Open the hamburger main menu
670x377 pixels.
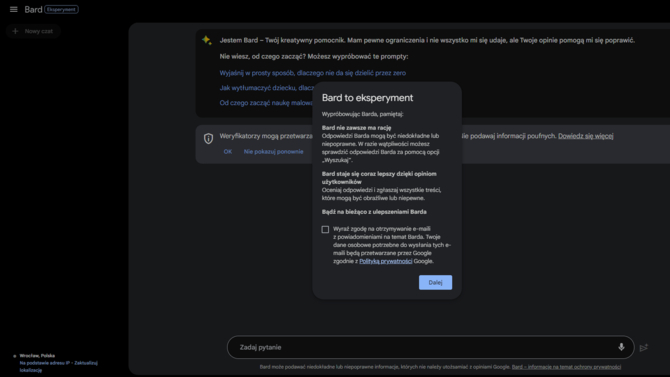(14, 9)
